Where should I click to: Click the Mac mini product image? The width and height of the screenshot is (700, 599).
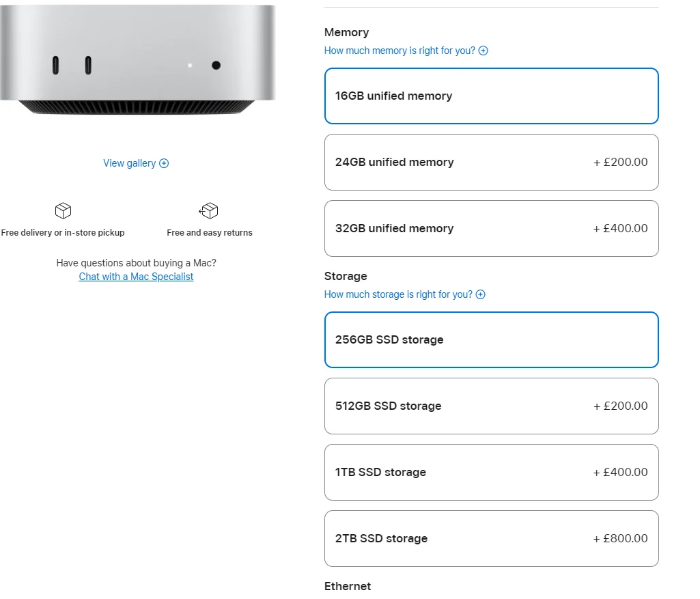pos(137,59)
